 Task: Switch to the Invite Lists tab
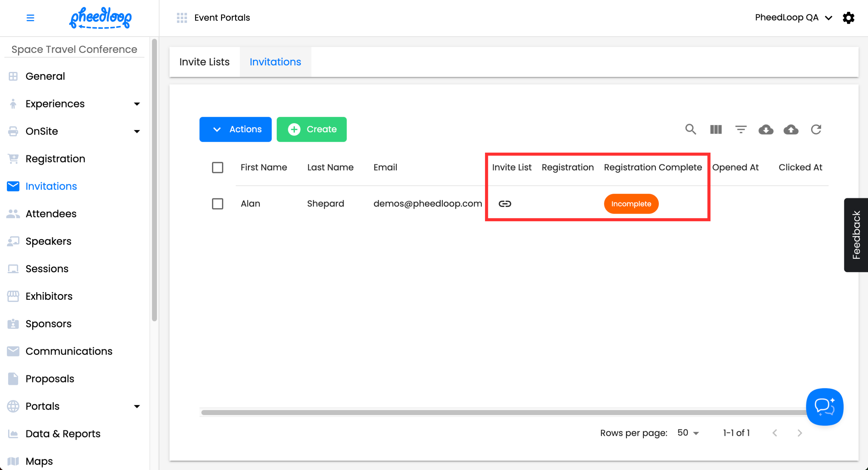[x=204, y=62]
